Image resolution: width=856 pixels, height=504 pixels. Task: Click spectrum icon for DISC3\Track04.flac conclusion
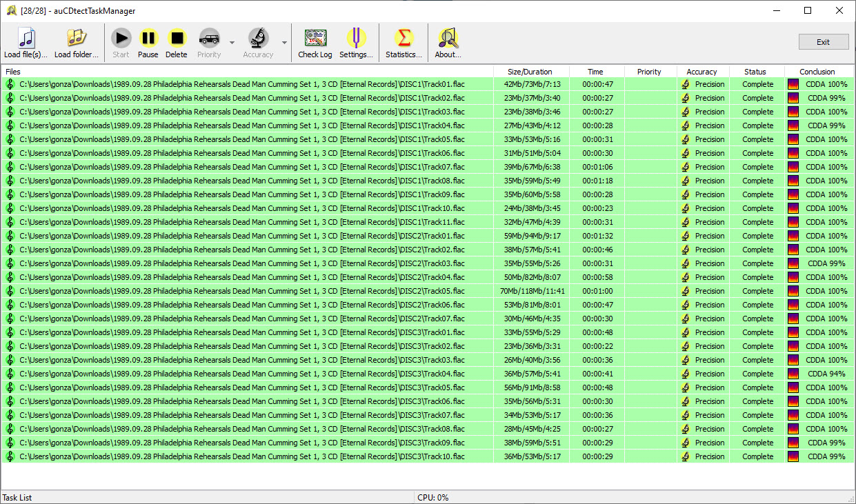(793, 374)
